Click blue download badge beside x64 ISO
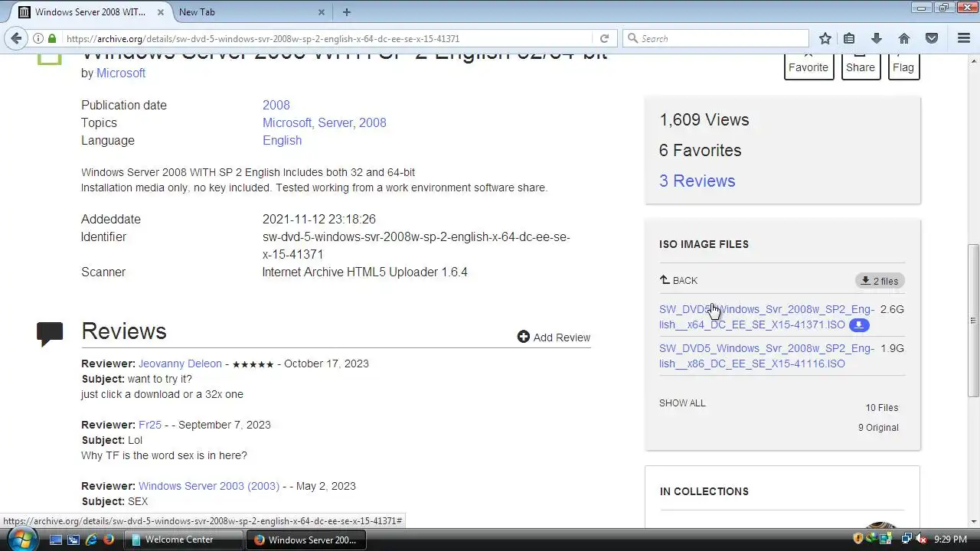The image size is (980, 551). click(859, 325)
